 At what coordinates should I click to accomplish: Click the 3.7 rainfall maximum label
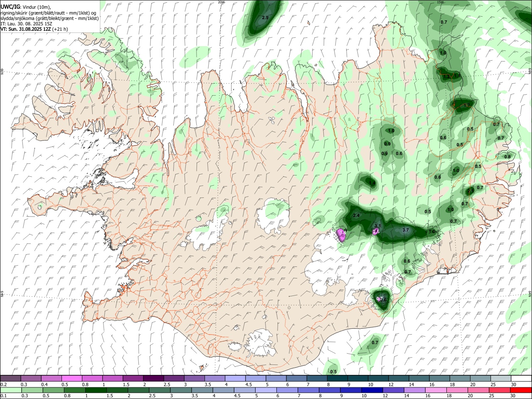[406, 230]
